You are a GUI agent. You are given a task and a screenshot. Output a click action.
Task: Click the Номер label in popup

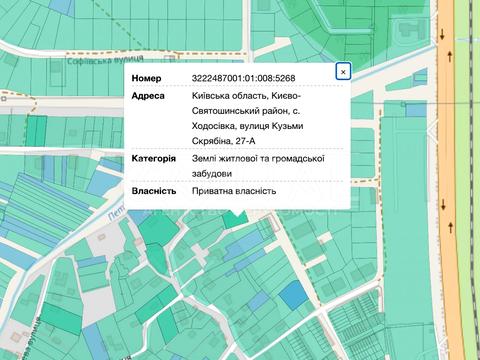point(146,78)
